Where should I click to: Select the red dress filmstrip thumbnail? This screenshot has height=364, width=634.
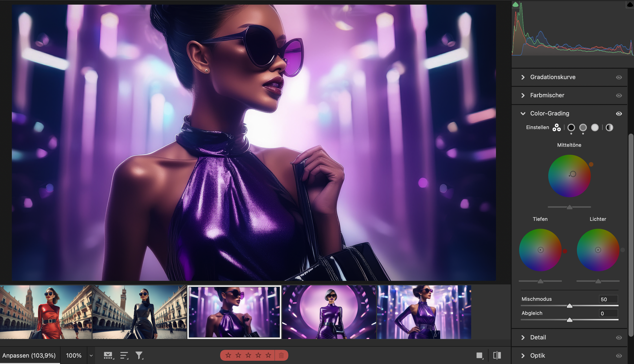click(46, 312)
